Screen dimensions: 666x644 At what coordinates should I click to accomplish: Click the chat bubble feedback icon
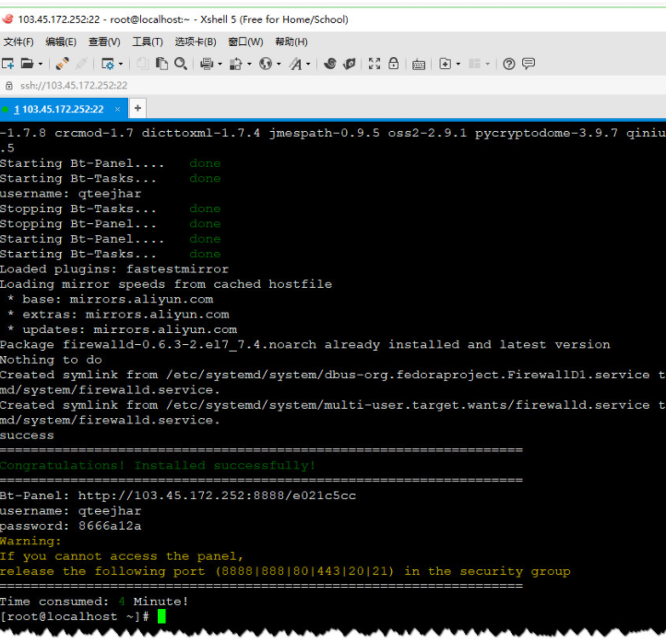[529, 64]
